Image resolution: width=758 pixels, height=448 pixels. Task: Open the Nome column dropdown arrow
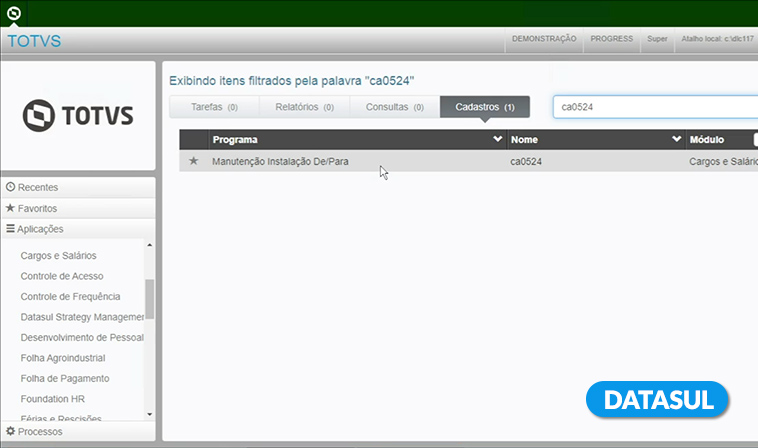pyautogui.click(x=677, y=140)
